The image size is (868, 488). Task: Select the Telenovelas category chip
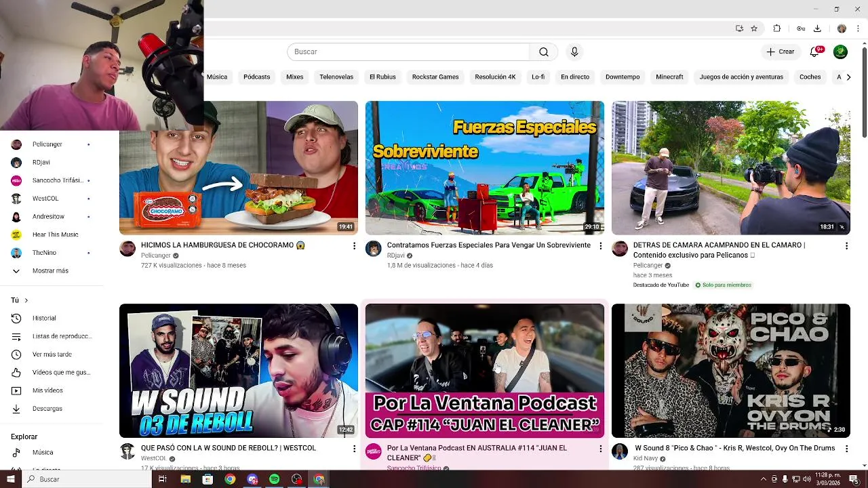point(336,77)
